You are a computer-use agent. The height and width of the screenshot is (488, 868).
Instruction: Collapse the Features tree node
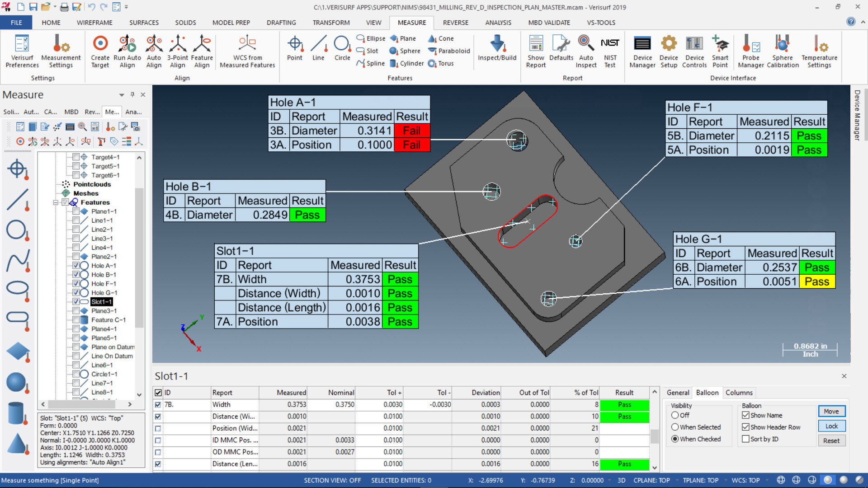click(x=56, y=202)
